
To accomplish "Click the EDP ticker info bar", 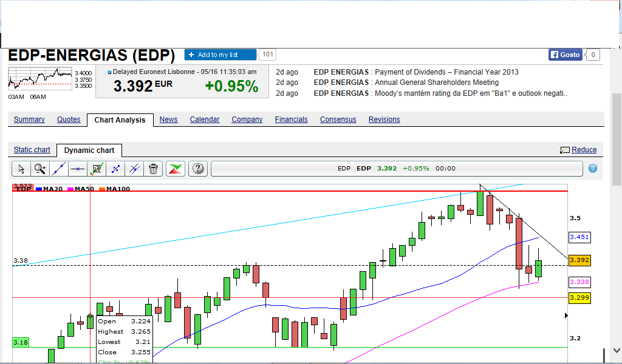I will [397, 168].
